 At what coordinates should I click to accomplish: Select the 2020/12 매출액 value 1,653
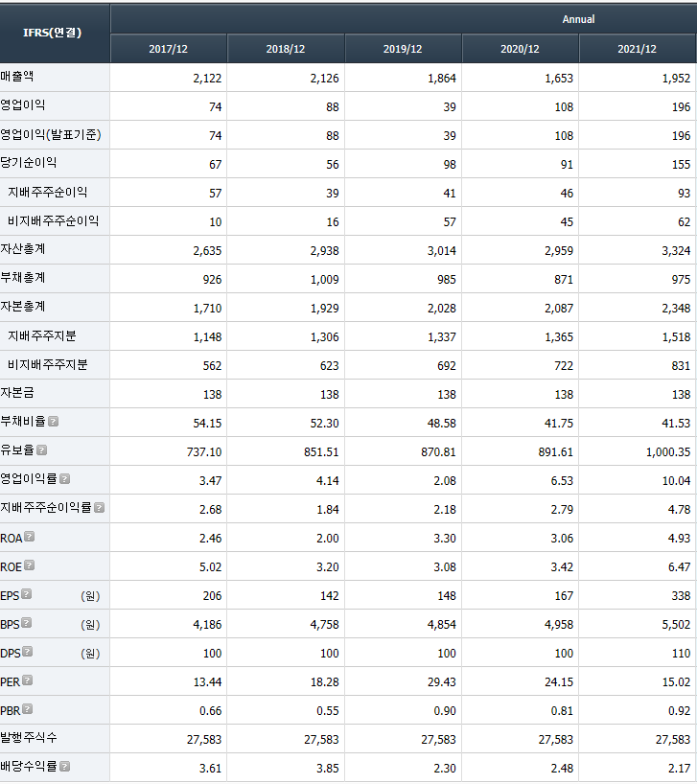tap(559, 79)
